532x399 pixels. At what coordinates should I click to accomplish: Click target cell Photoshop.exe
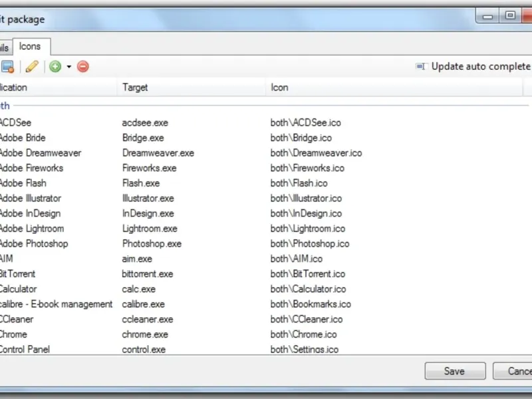[152, 243]
